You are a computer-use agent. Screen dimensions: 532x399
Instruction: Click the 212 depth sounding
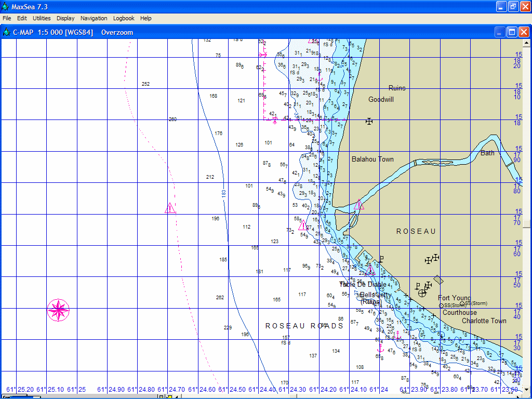click(x=210, y=177)
